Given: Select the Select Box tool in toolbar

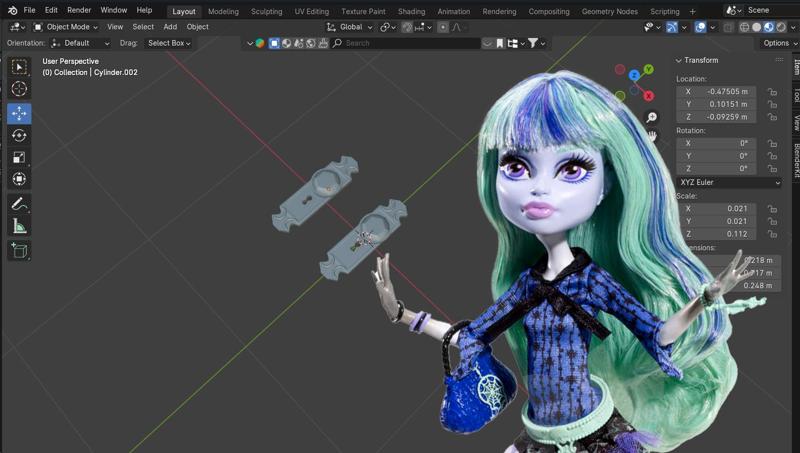Looking at the screenshot, I should pyautogui.click(x=19, y=67).
